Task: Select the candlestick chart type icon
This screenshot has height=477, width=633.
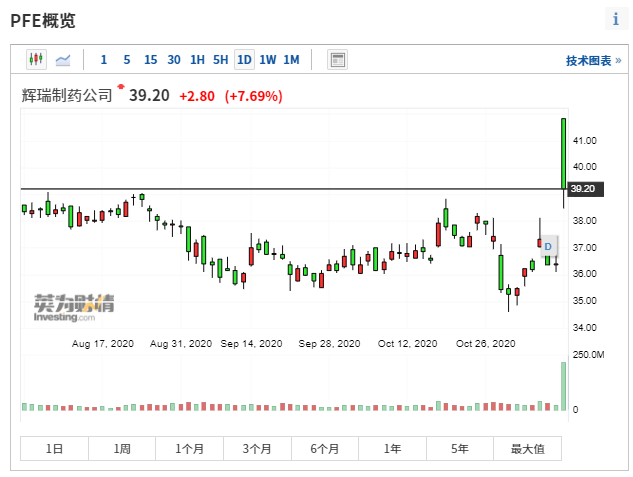Action: [36, 60]
